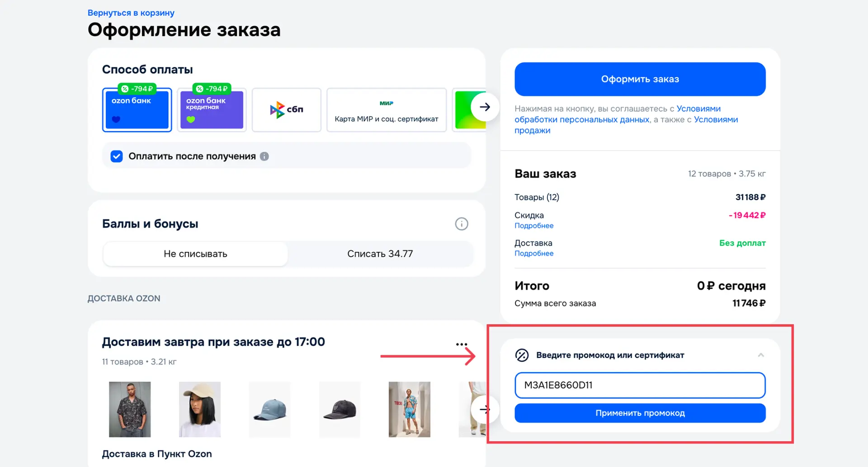Viewport: 868px width, 467px height.
Task: Expand Доставка details via Подробнее
Action: pos(534,254)
